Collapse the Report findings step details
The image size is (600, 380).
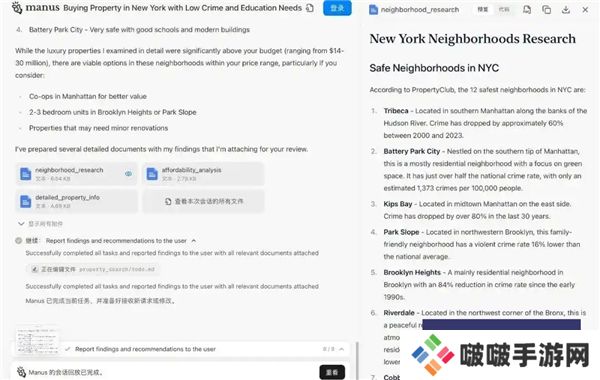(194, 241)
